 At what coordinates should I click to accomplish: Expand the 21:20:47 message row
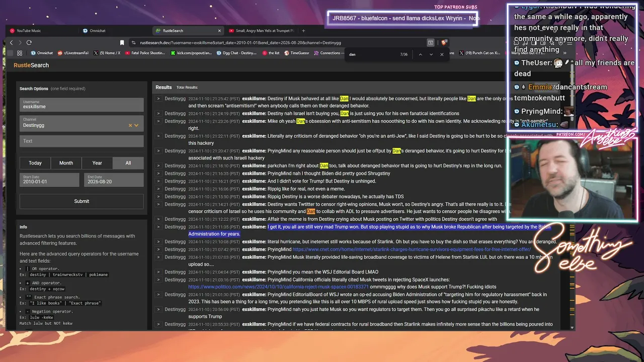click(158, 151)
